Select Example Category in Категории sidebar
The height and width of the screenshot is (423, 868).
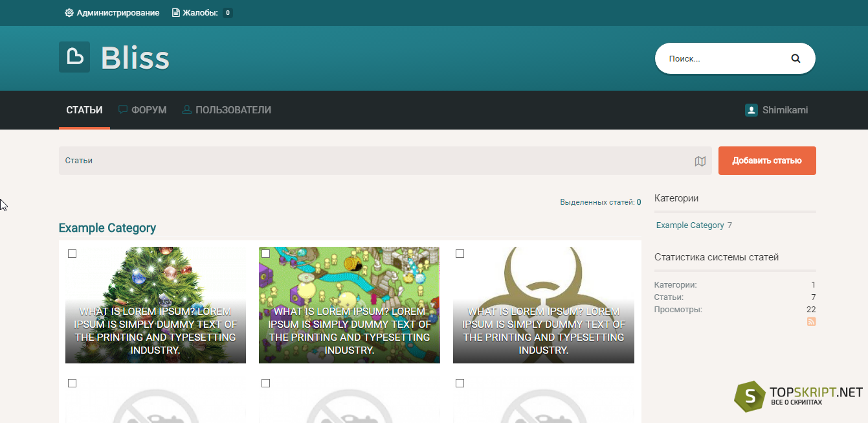(x=690, y=225)
